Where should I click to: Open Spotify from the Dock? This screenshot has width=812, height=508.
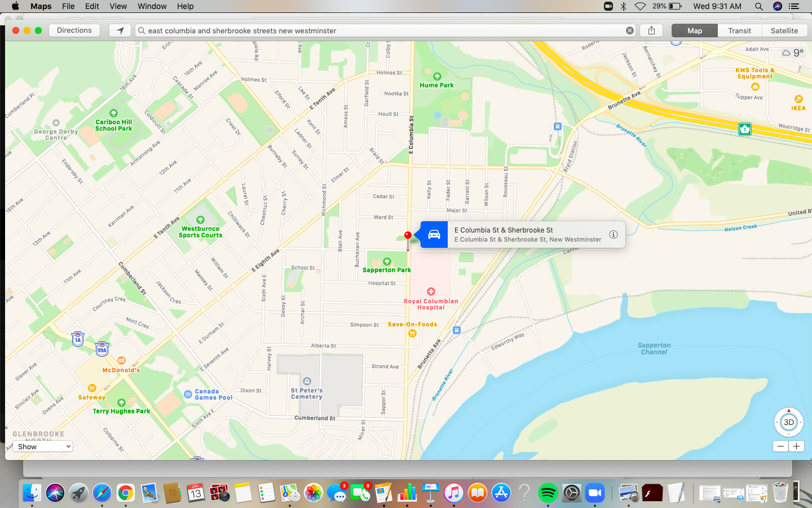[548, 493]
